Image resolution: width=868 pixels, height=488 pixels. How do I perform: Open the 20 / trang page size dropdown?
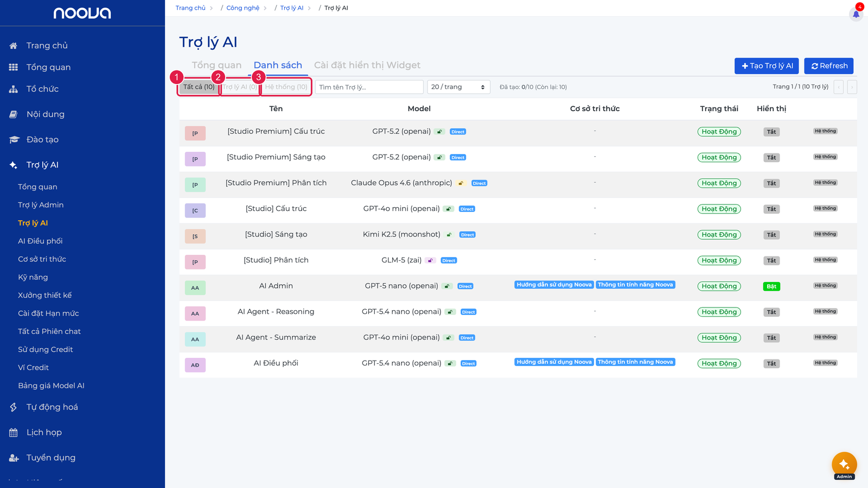tap(459, 87)
